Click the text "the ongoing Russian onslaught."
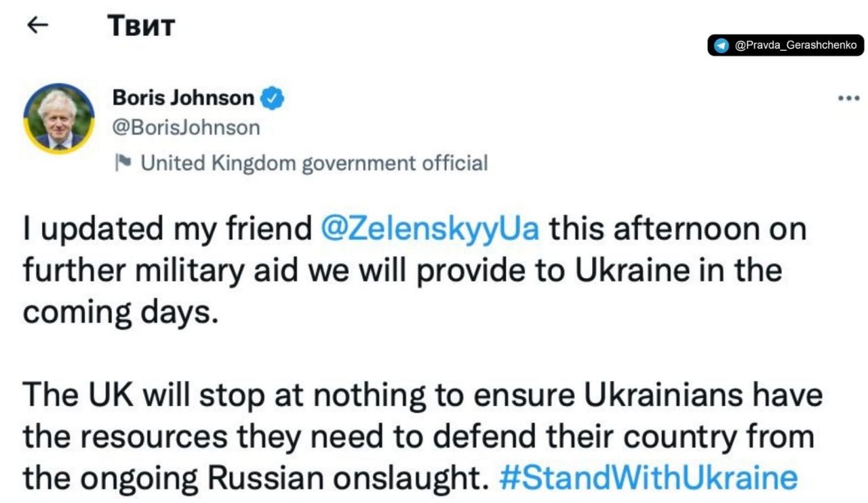 pos(256,478)
